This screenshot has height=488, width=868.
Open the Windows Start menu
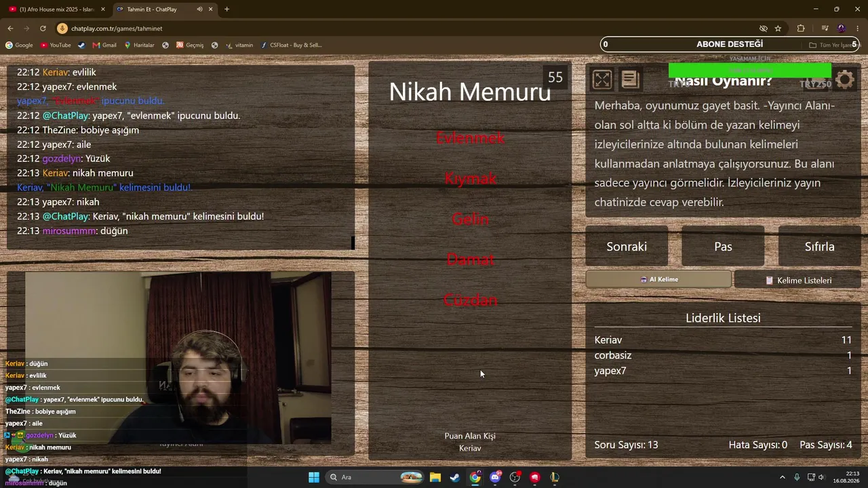point(313,477)
